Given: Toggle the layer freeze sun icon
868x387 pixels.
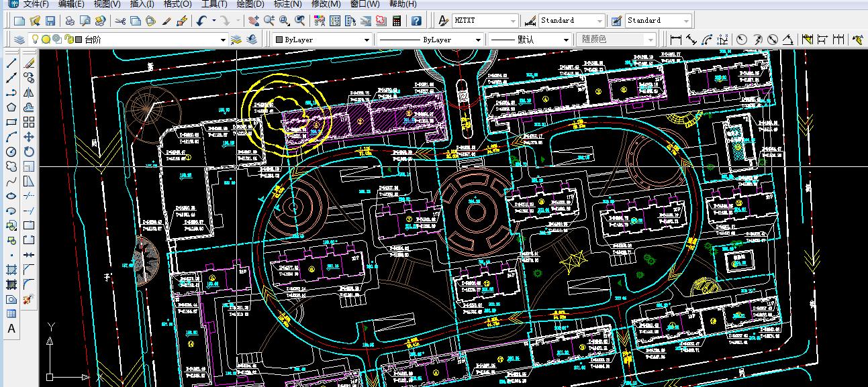Looking at the screenshot, I should tap(46, 40).
